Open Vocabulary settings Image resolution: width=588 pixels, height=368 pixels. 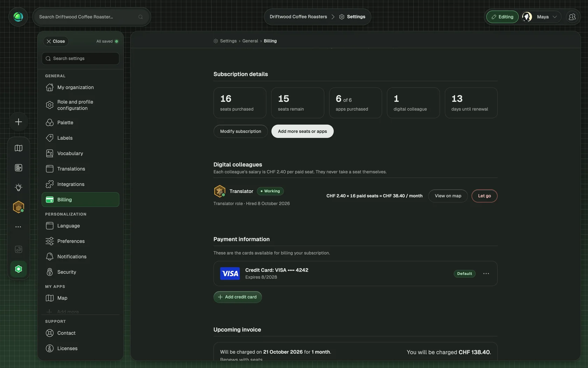pyautogui.click(x=80, y=154)
